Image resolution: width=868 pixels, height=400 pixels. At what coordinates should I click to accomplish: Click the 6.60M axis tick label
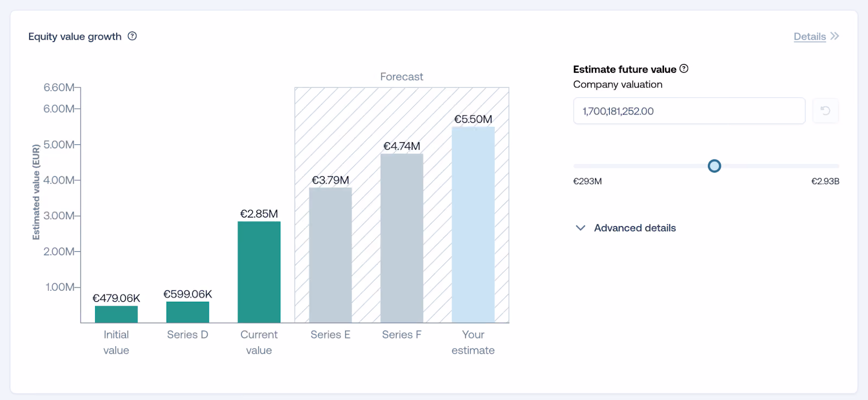pos(59,87)
